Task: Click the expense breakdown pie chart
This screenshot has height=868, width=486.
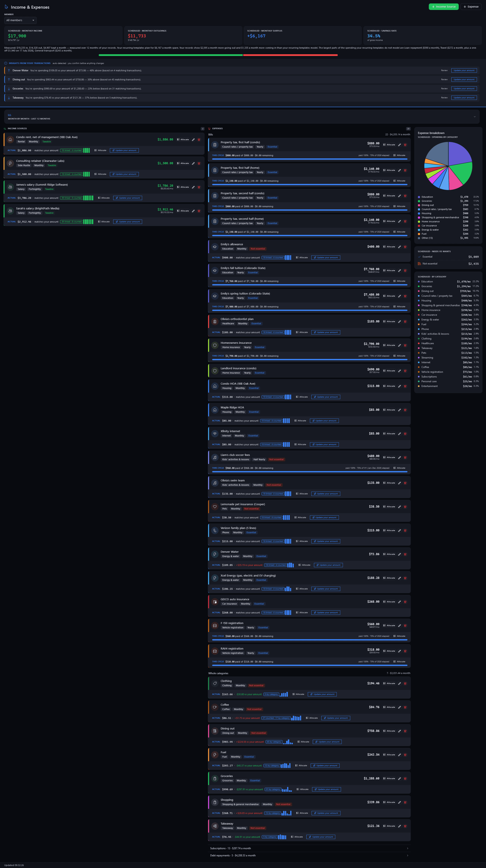Action: (x=448, y=166)
